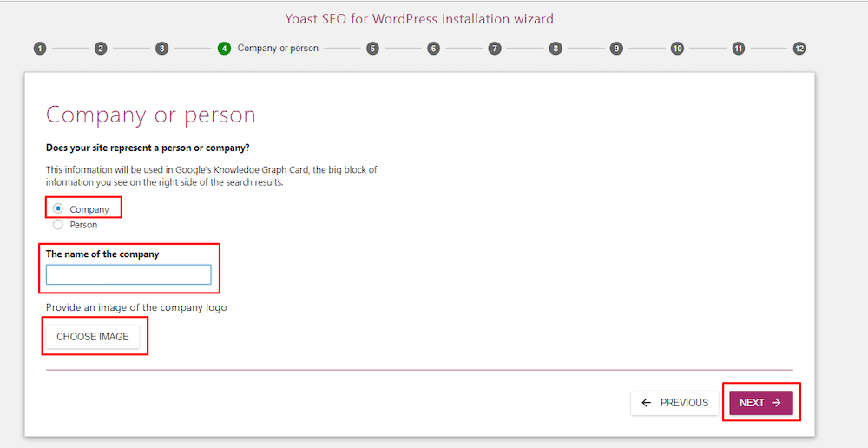Click step 7 in the stepper
This screenshot has height=448, width=868.
[x=495, y=49]
